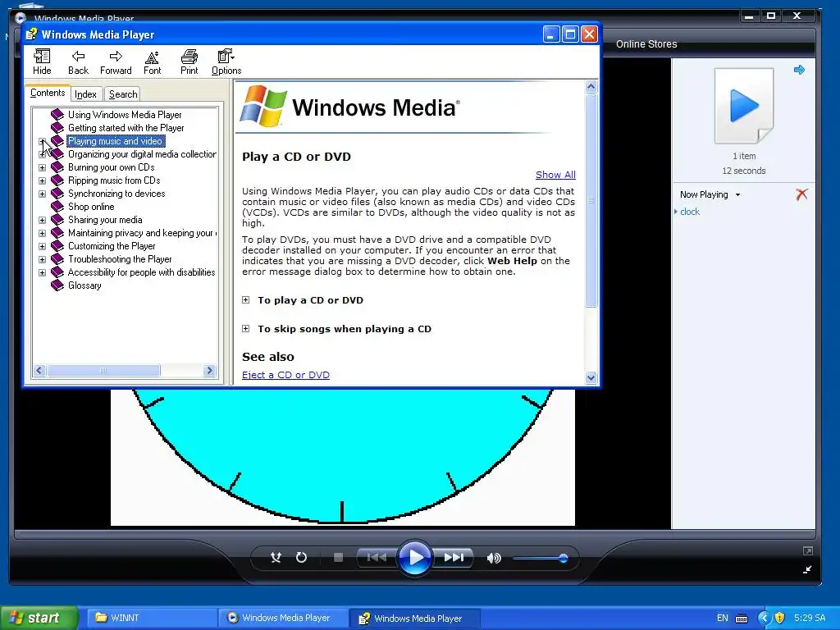Switch to the media player taskbar button

tap(284, 618)
